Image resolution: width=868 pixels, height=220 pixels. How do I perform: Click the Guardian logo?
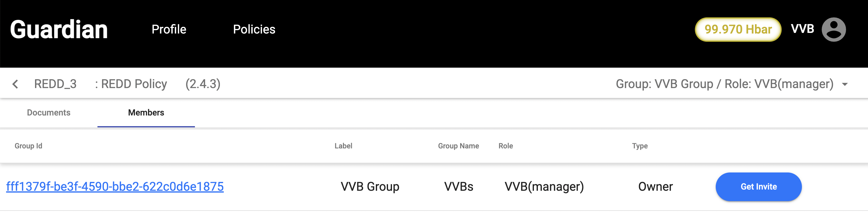tap(59, 30)
